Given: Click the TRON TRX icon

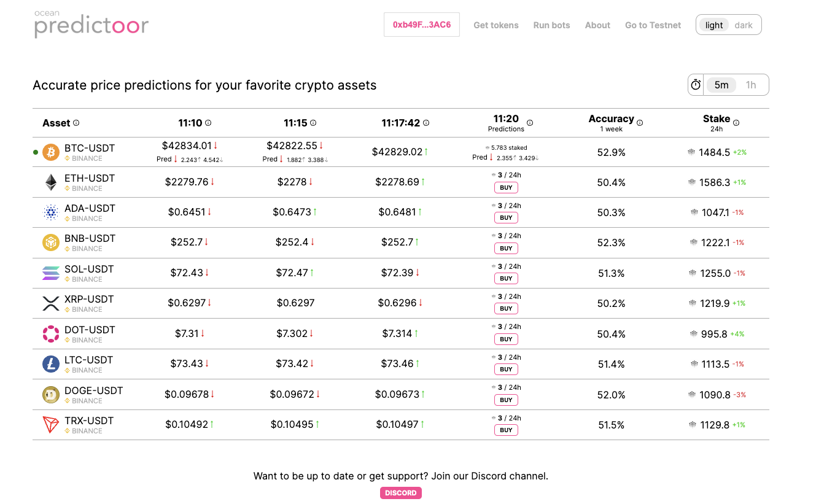Looking at the screenshot, I should 50,425.
